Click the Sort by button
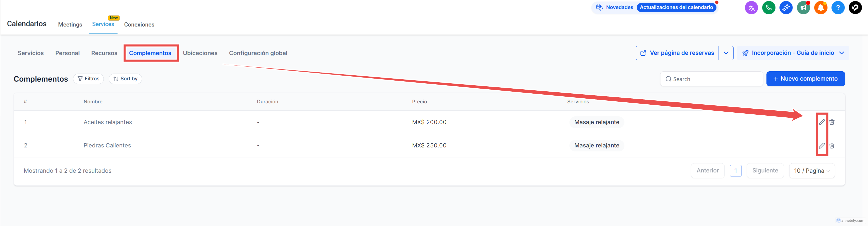 tap(125, 79)
